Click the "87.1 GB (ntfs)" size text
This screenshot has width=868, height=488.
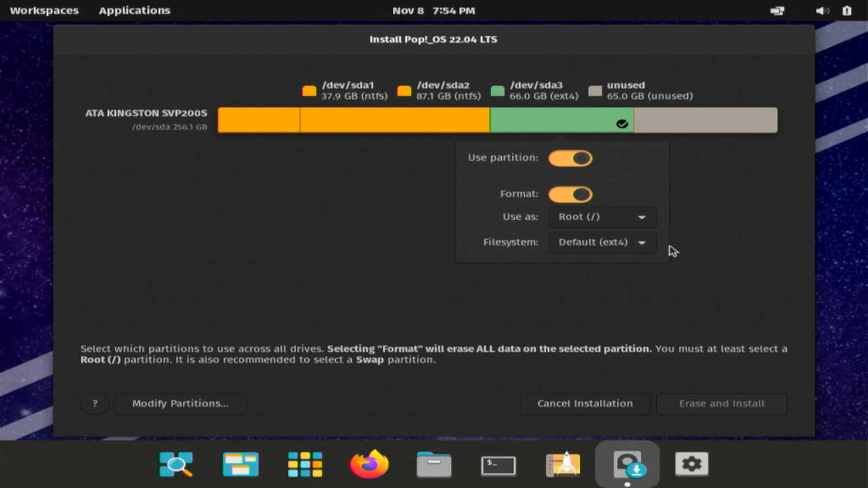click(449, 96)
